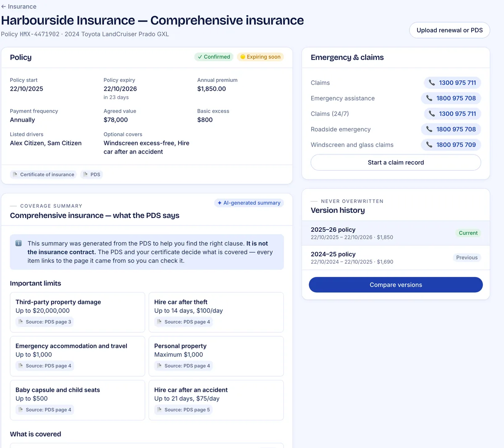
Task: Click file icon in Personal property source
Action: tap(159, 366)
